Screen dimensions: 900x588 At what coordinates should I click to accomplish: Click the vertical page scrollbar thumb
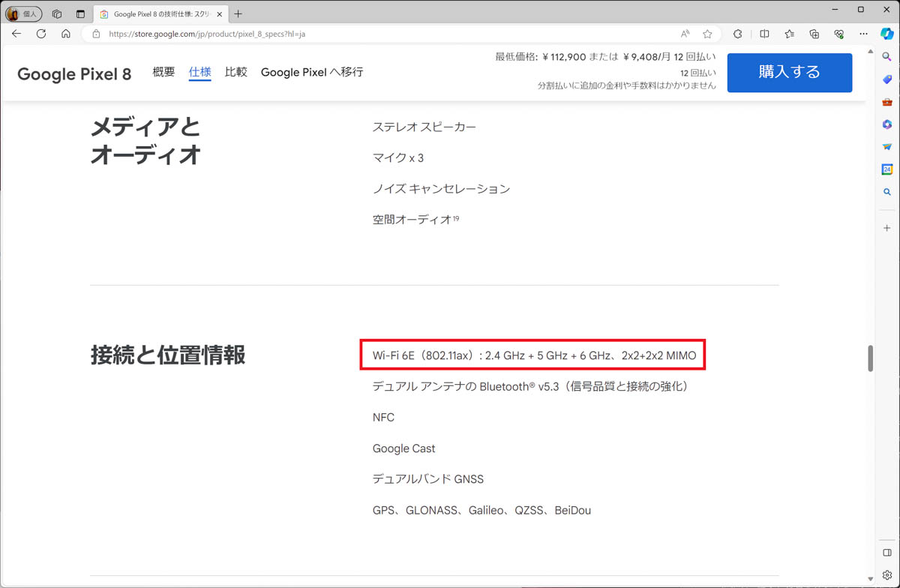tap(870, 358)
